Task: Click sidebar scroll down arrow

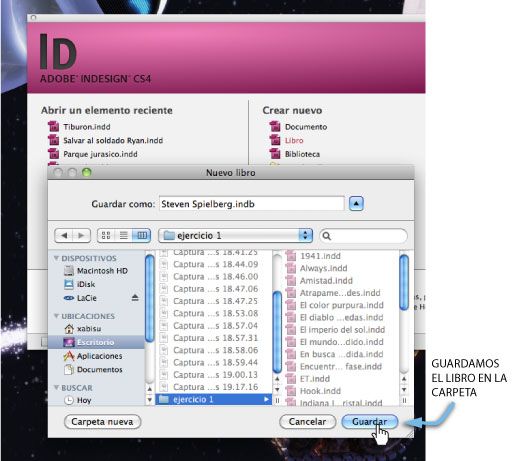Action: (x=150, y=399)
